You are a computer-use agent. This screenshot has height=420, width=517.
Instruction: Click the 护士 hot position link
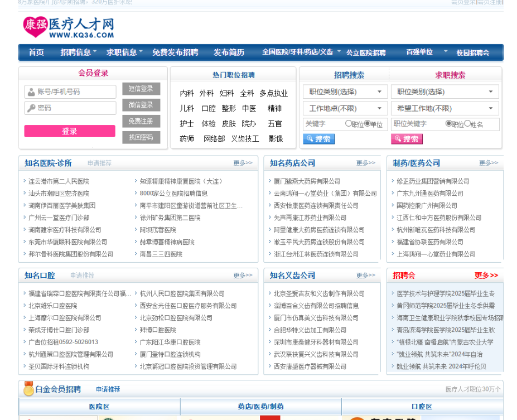click(x=187, y=124)
